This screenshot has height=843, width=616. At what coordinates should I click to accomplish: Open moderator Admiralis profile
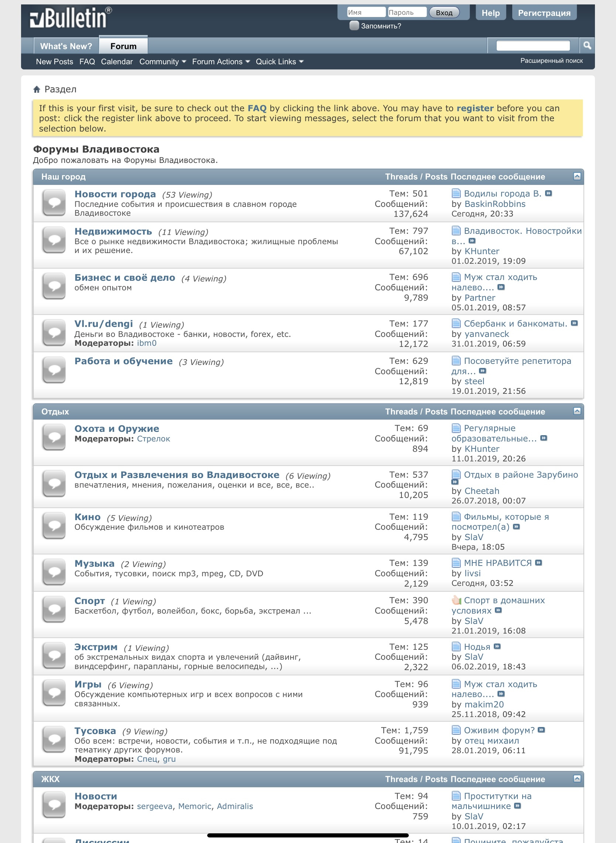235,806
